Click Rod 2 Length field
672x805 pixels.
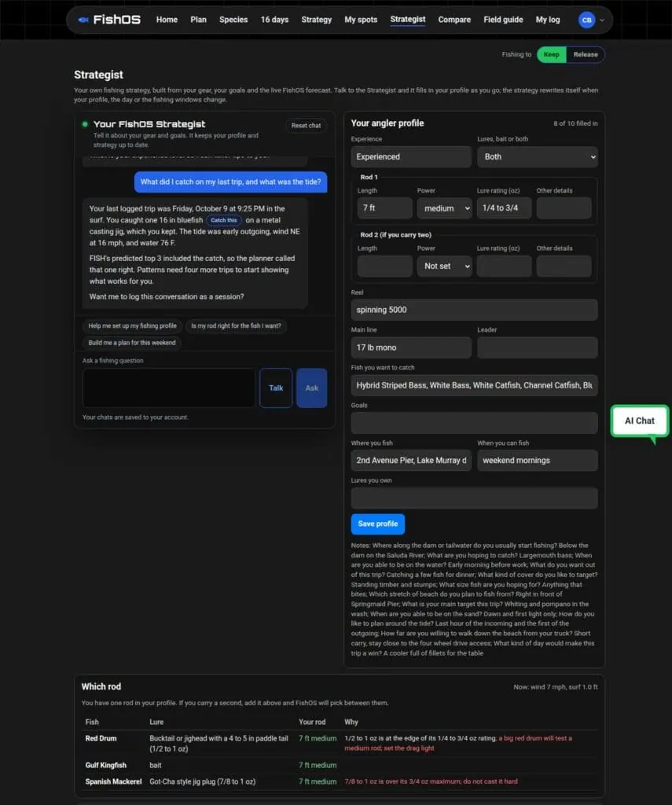[384, 266]
